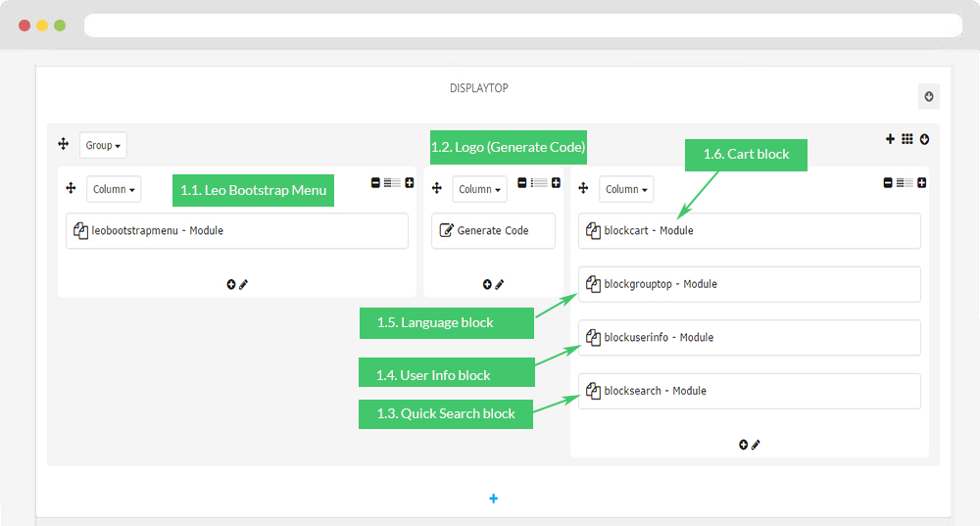Select the blockgrouptop module item
The height and width of the screenshot is (526, 980).
(x=749, y=284)
